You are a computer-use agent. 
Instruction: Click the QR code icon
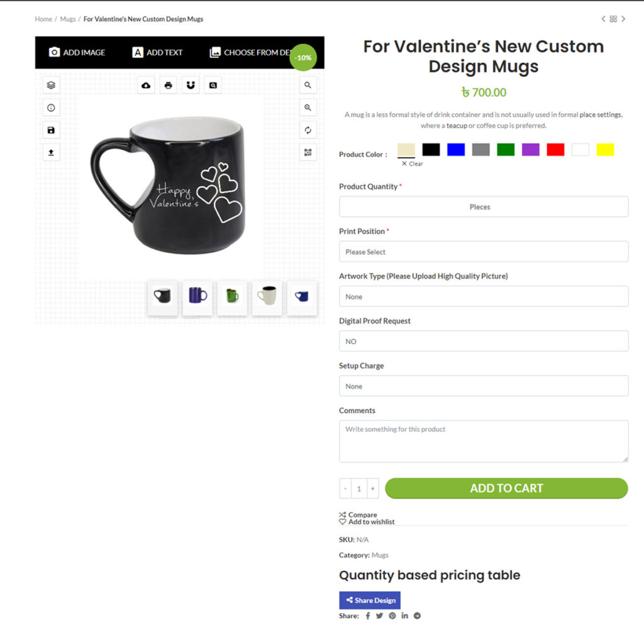[308, 152]
